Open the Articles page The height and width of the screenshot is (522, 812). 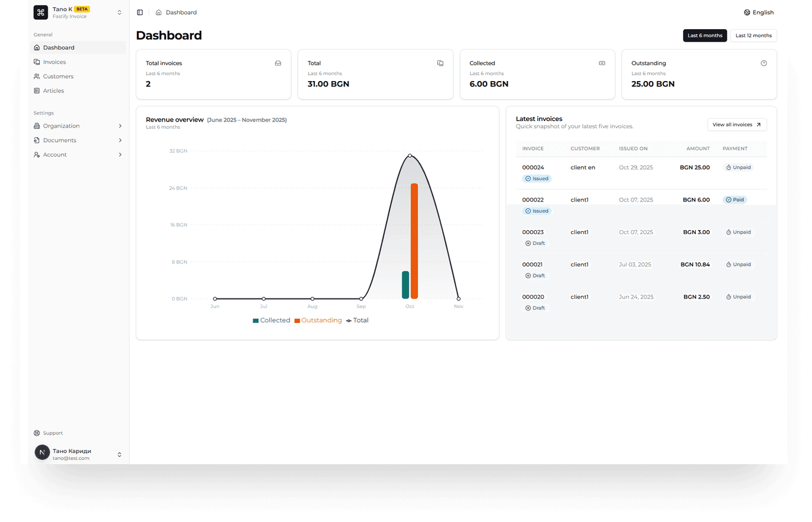tap(78, 91)
